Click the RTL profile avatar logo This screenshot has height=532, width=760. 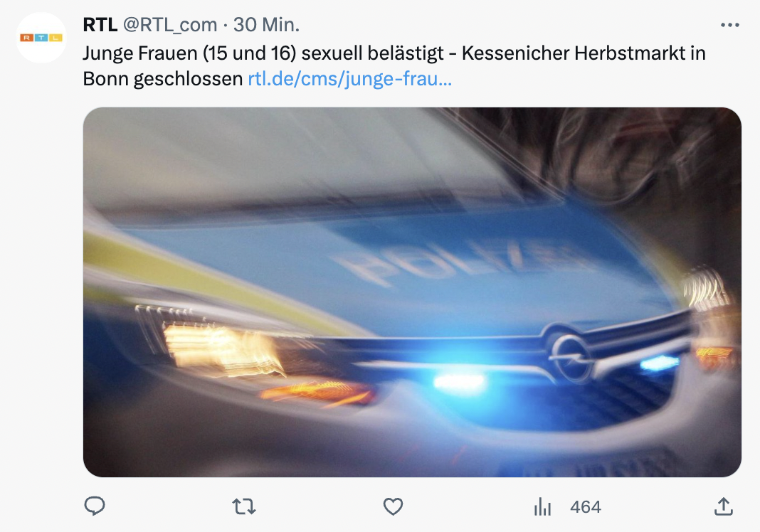pos(41,38)
